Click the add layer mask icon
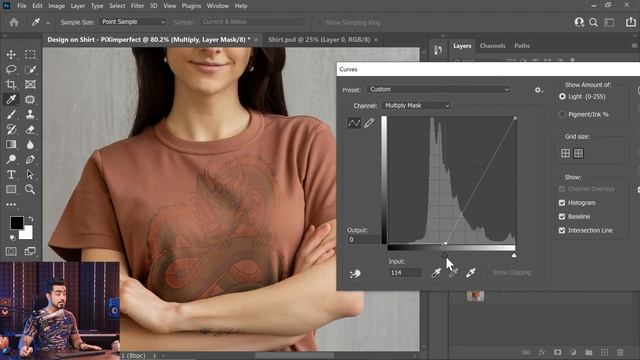The width and height of the screenshot is (640, 360). click(x=557, y=352)
